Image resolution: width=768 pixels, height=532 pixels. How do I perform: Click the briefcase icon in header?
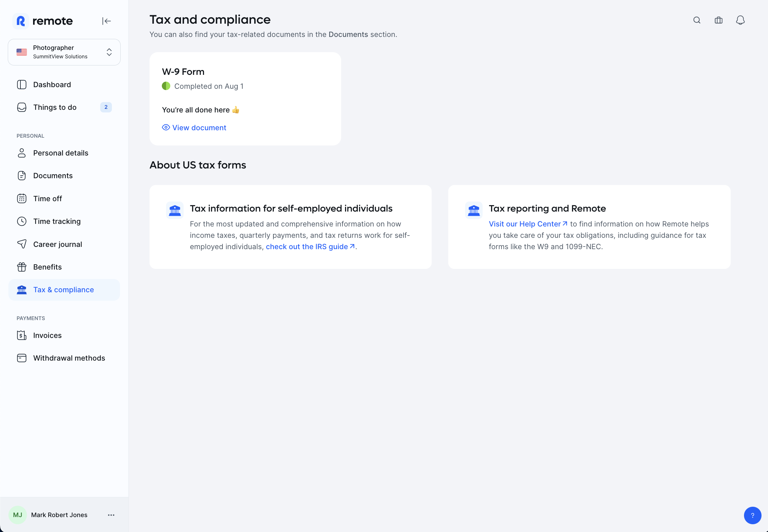click(x=718, y=20)
